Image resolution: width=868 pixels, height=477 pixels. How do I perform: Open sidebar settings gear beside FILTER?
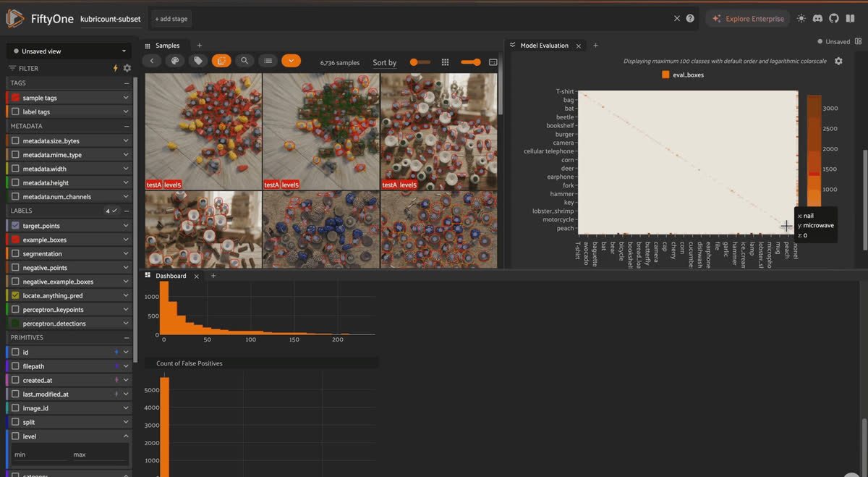(127, 68)
